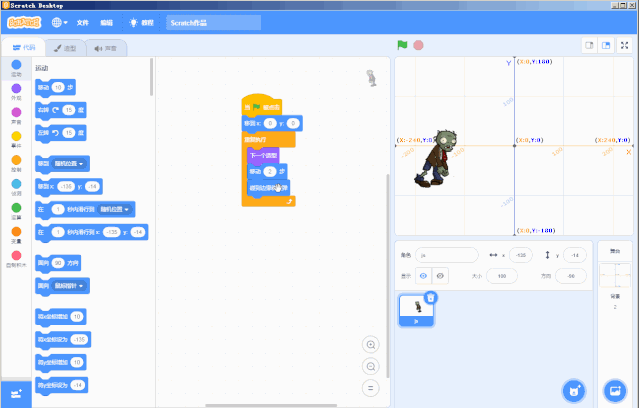Edit the sprite y position field
Image resolution: width=639 pixels, height=408 pixels.
coord(575,255)
